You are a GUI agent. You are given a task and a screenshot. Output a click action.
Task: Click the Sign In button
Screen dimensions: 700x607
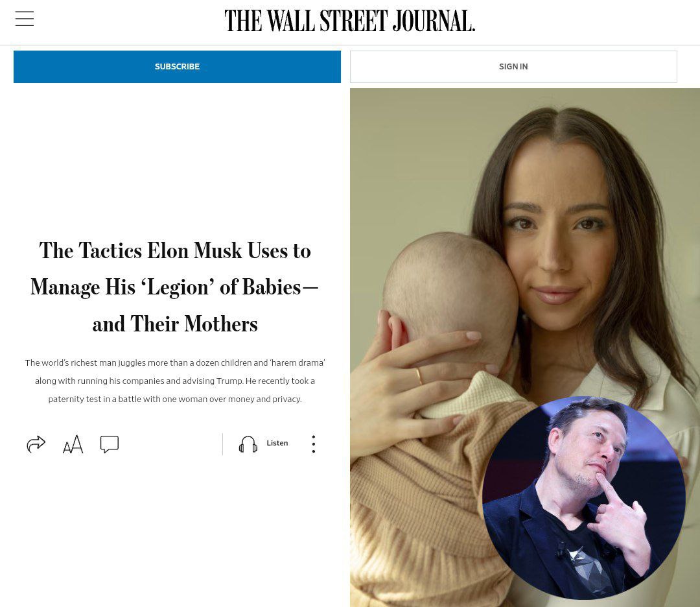pyautogui.click(x=513, y=67)
